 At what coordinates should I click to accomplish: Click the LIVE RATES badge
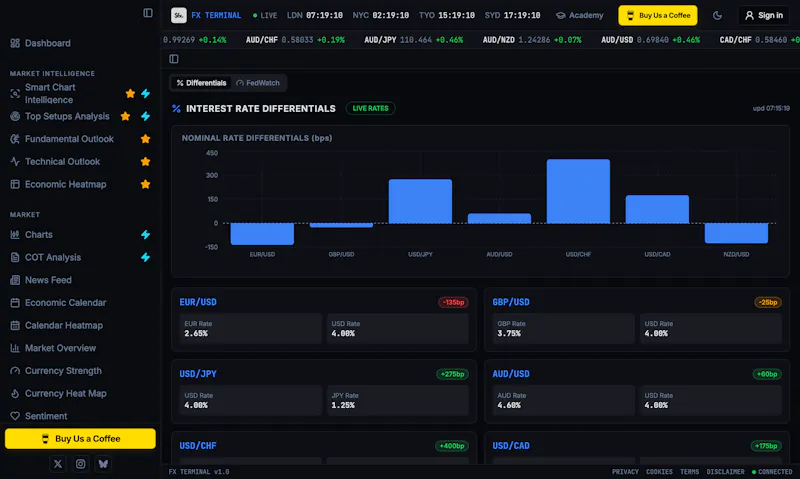click(370, 108)
